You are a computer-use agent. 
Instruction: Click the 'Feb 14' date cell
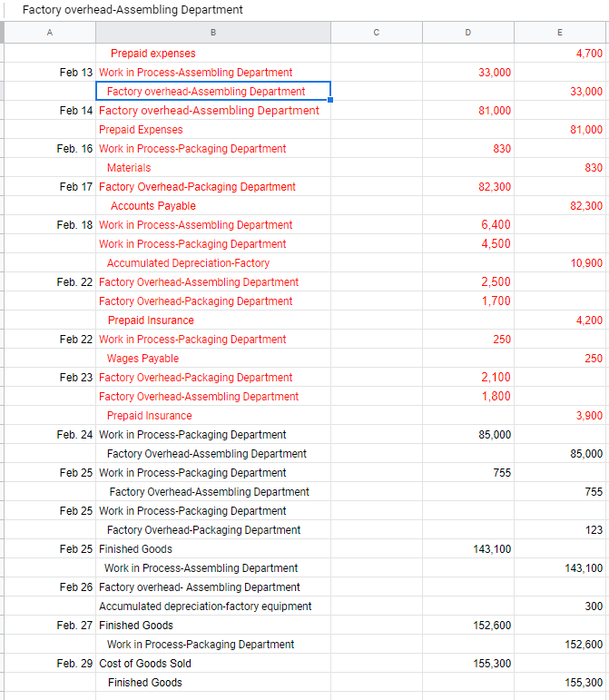coord(50,110)
